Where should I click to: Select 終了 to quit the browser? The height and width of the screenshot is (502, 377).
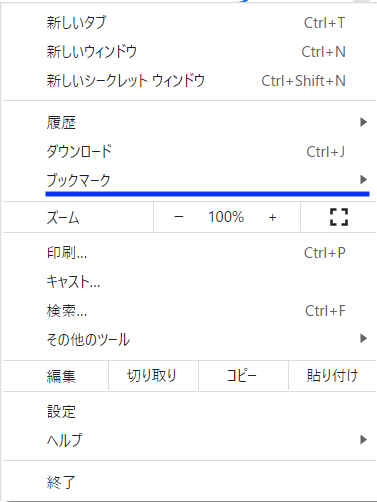point(189,482)
